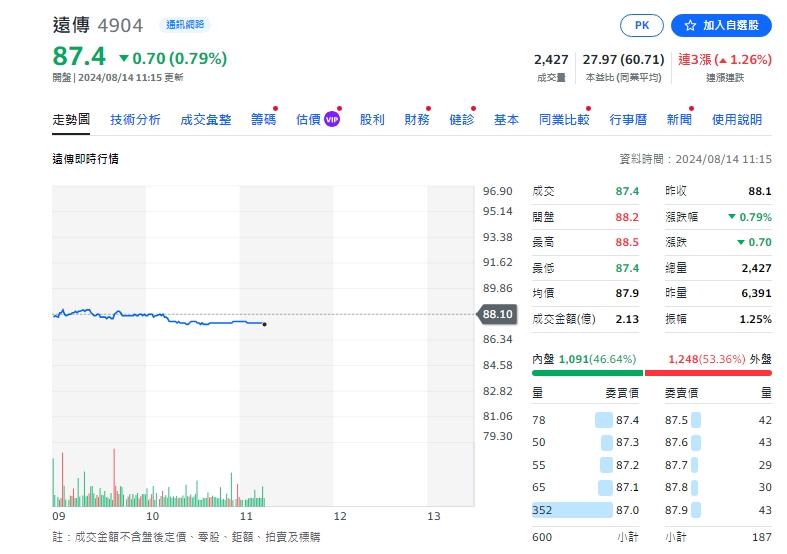The image size is (787, 554).
Task: Select the ask price 87.6
Action: coord(676,442)
